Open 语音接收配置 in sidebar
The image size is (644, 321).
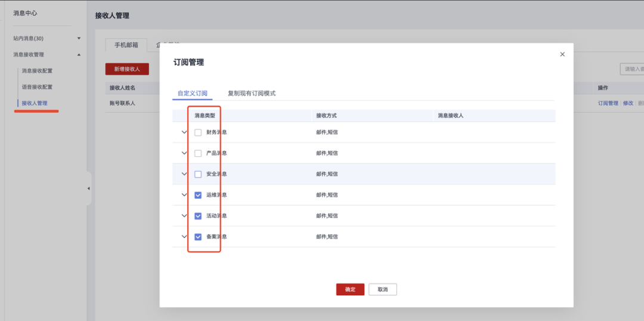coord(37,87)
